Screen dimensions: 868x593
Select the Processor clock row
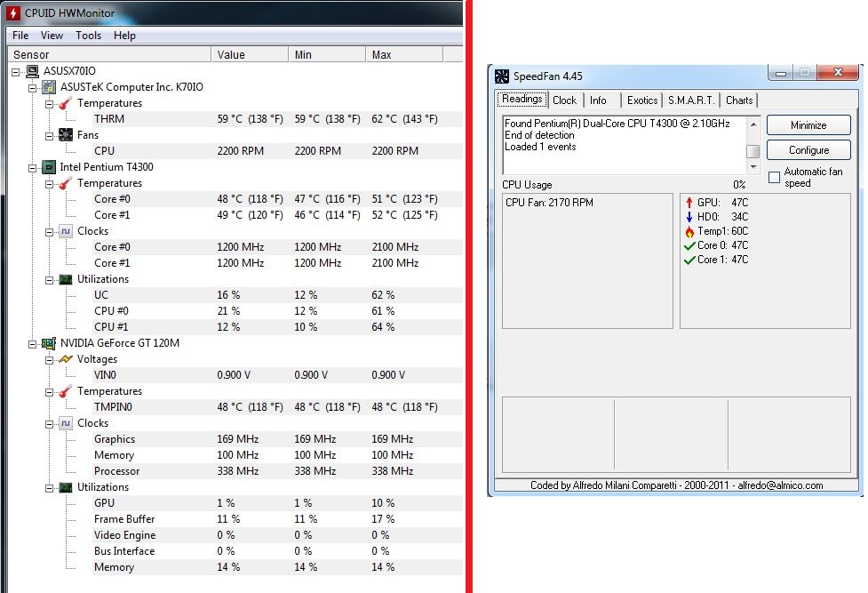(x=278, y=471)
